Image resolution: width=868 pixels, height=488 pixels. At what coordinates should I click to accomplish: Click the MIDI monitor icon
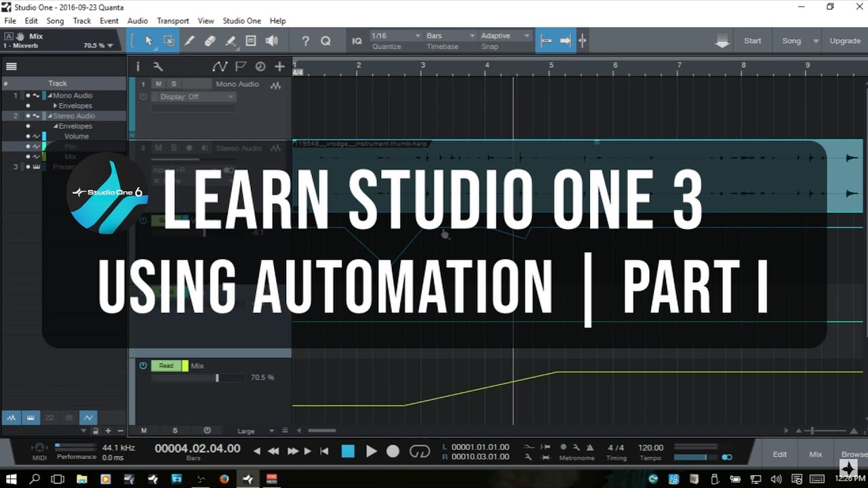click(40, 447)
